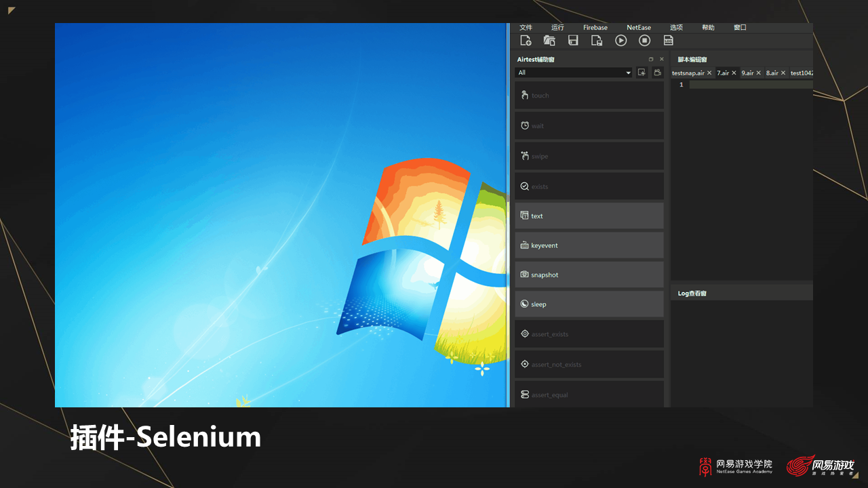Click the save-as script toolbar icon

pos(597,41)
